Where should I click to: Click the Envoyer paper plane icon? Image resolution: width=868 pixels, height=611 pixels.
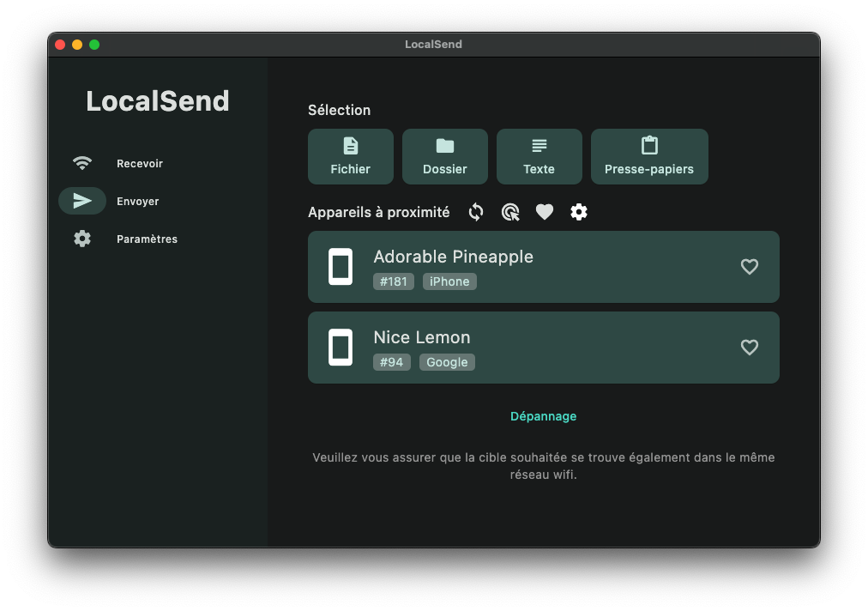click(82, 201)
